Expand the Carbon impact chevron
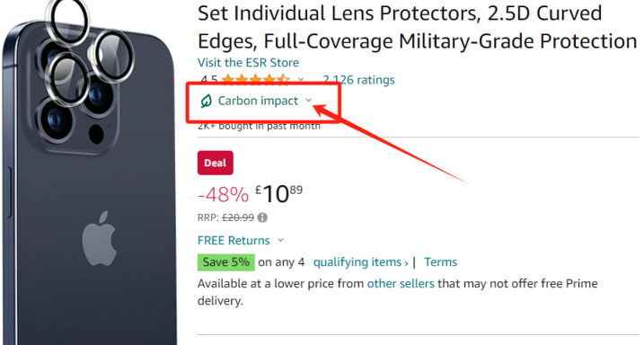644x345 pixels. pyautogui.click(x=309, y=101)
